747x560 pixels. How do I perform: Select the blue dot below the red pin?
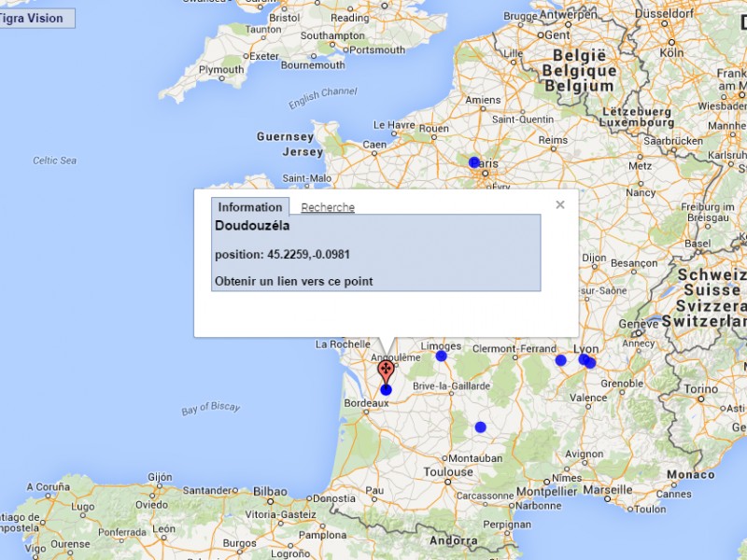coord(386,389)
